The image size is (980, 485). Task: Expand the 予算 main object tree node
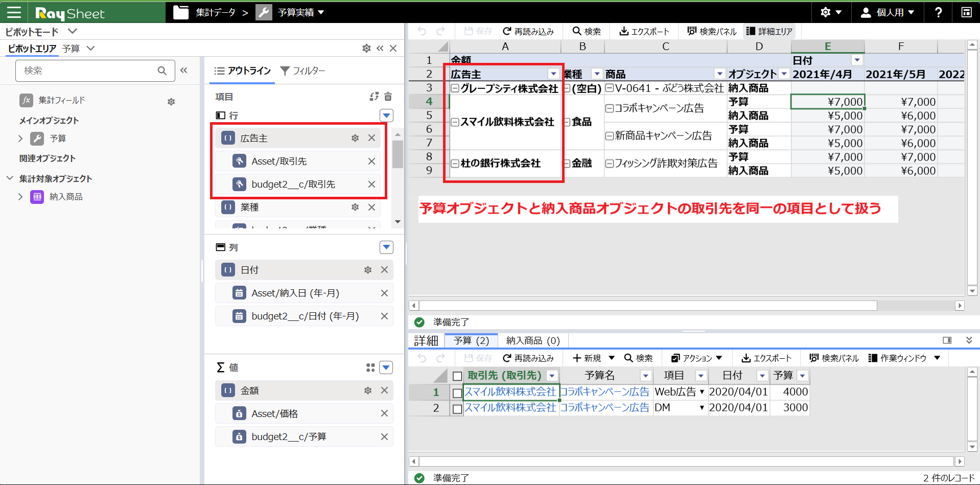tap(20, 138)
